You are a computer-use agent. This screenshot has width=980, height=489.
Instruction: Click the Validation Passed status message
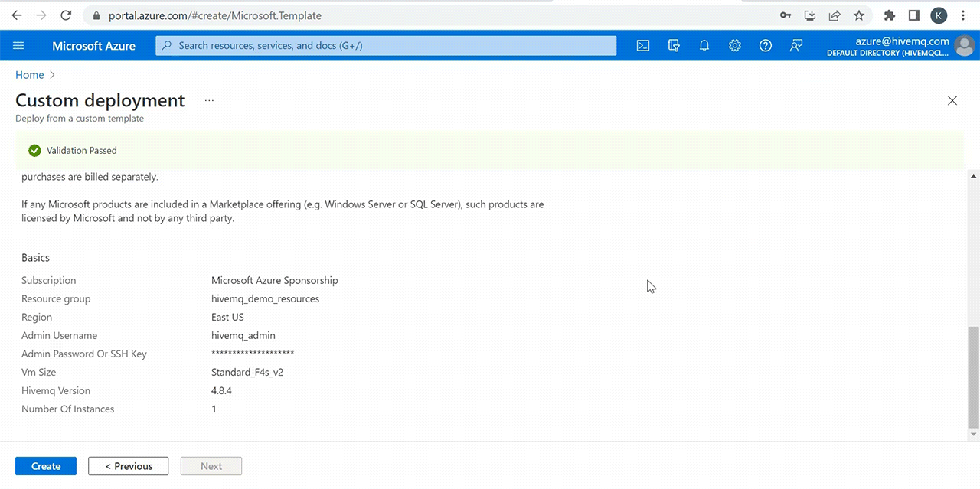(82, 151)
